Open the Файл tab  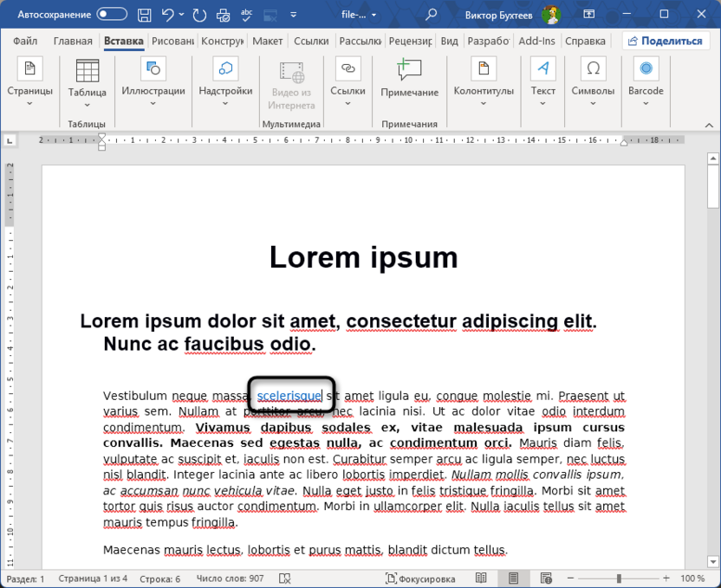[25, 41]
